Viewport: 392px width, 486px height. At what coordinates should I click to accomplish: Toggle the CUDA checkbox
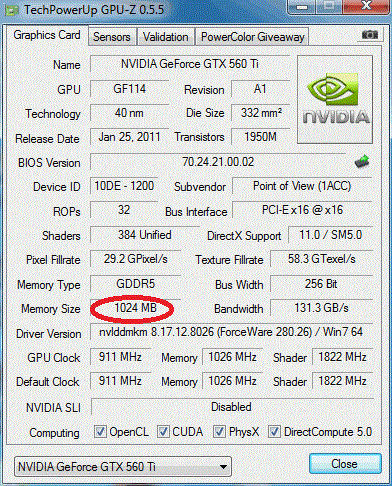tap(163, 432)
